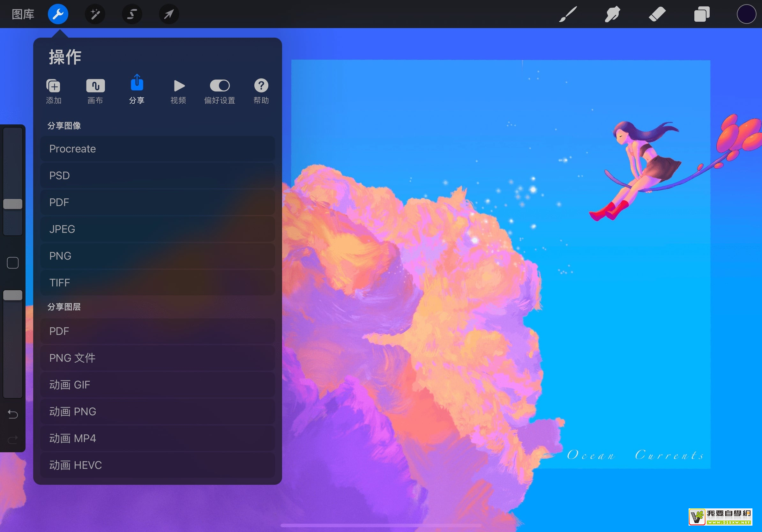Image resolution: width=762 pixels, height=532 pixels.
Task: Click the undo arrow on sidebar
Action: pos(13,414)
